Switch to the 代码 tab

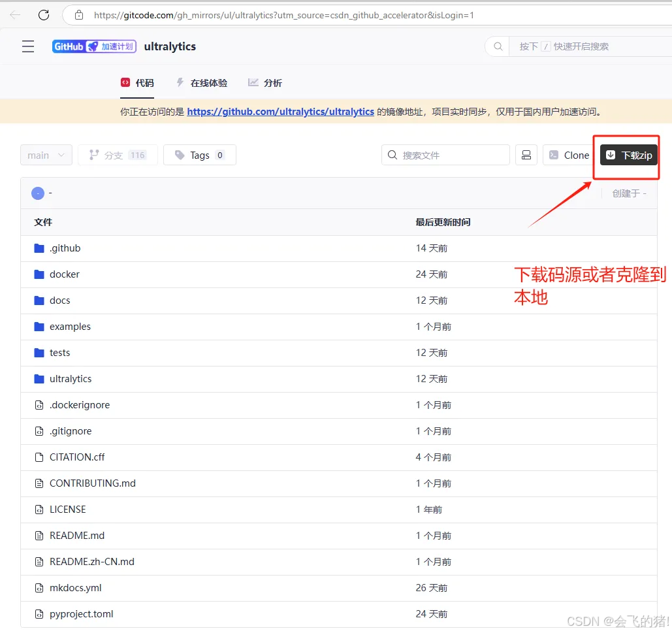coord(137,83)
